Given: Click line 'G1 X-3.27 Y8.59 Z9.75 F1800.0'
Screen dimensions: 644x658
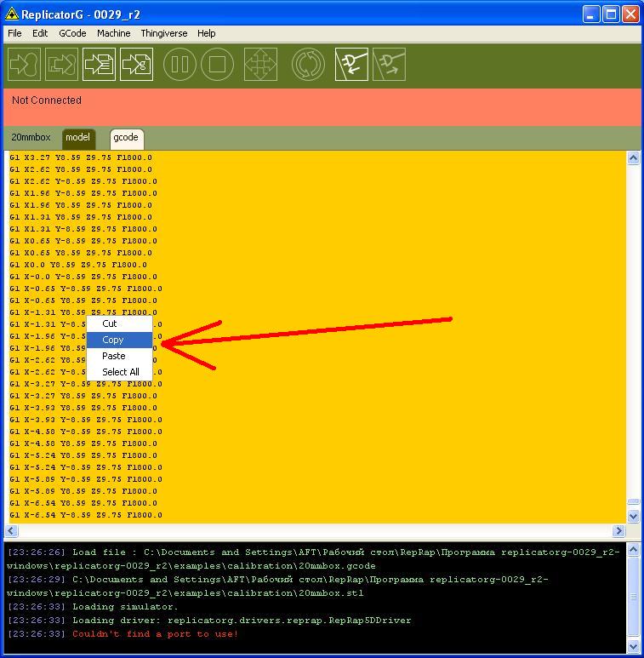Looking at the screenshot, I should tap(83, 396).
